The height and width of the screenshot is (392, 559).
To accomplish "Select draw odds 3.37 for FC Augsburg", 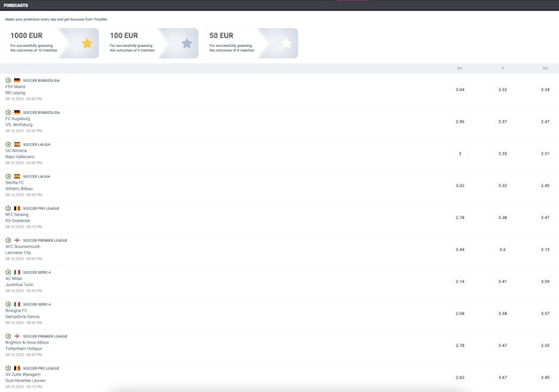I will 502,121.
